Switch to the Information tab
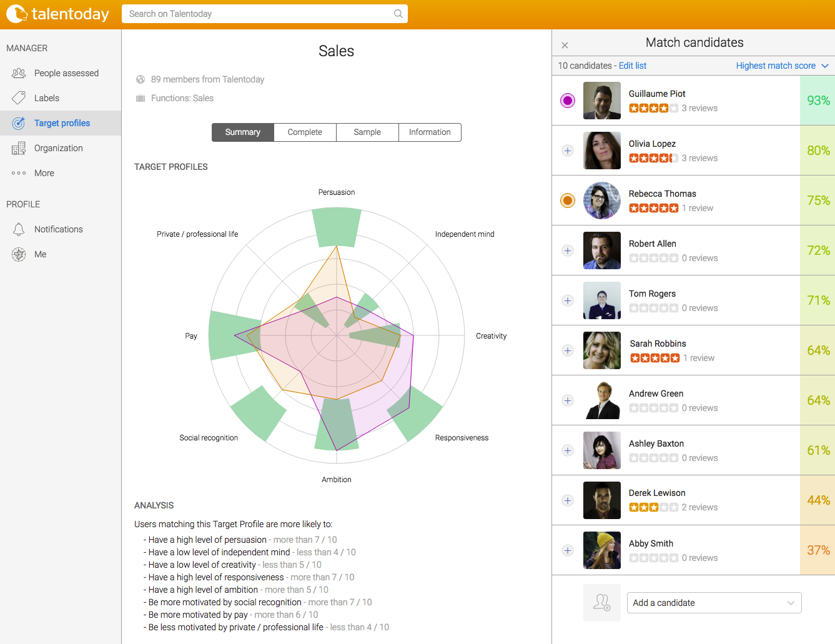 pos(430,132)
